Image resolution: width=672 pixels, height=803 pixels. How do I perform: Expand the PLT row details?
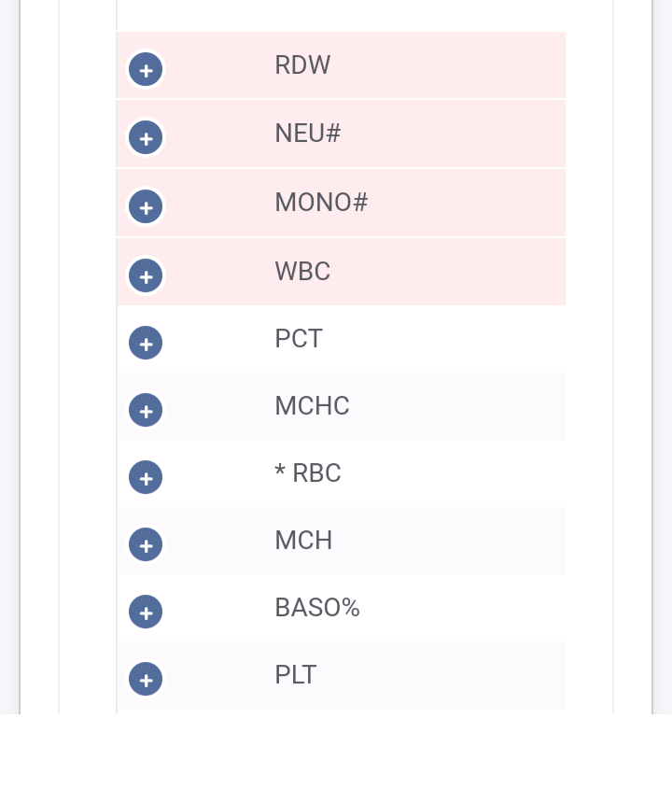point(146,680)
